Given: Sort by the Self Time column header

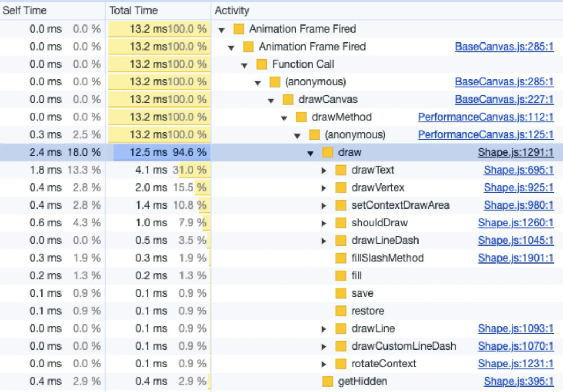Looking at the screenshot, I should pyautogui.click(x=25, y=10).
